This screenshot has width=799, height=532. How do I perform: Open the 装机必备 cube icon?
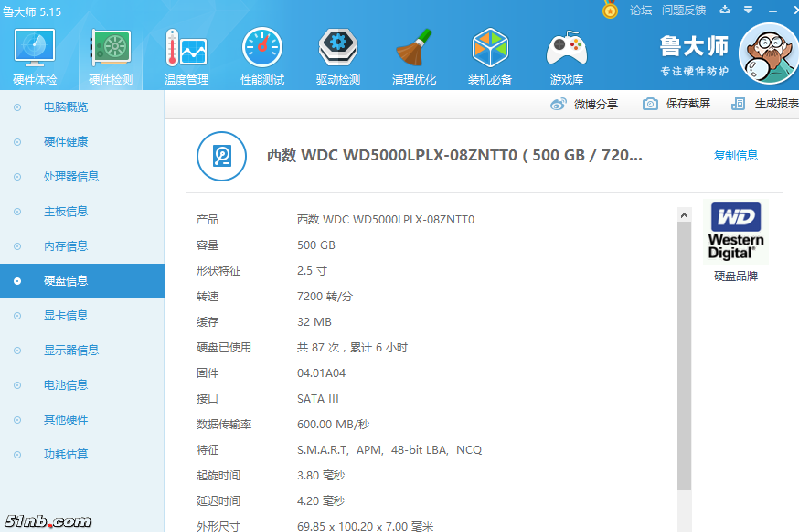click(x=490, y=48)
